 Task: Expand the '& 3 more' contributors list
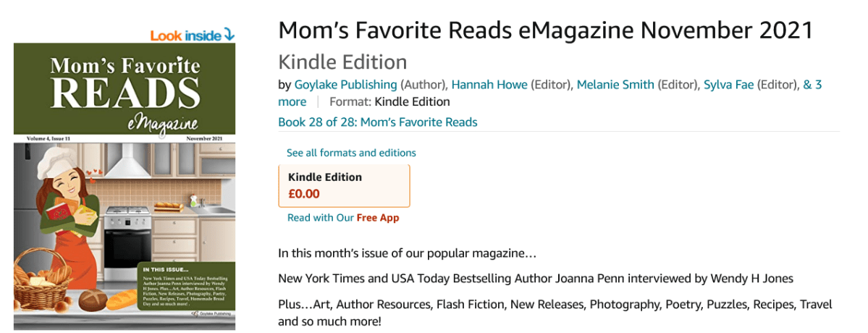point(292,101)
